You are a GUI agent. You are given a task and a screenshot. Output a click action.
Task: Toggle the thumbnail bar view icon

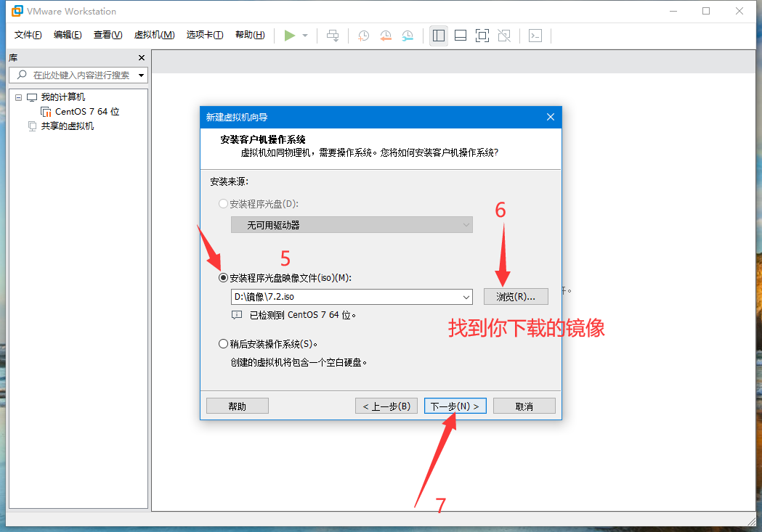coord(461,36)
